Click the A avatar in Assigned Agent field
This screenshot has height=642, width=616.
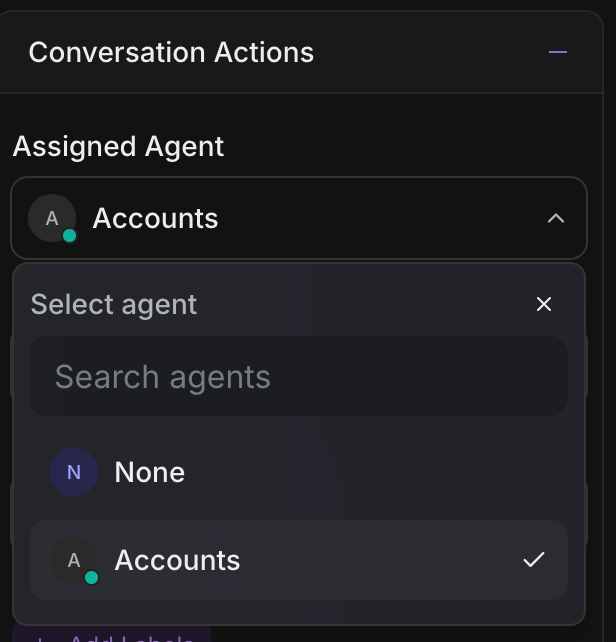click(51, 218)
